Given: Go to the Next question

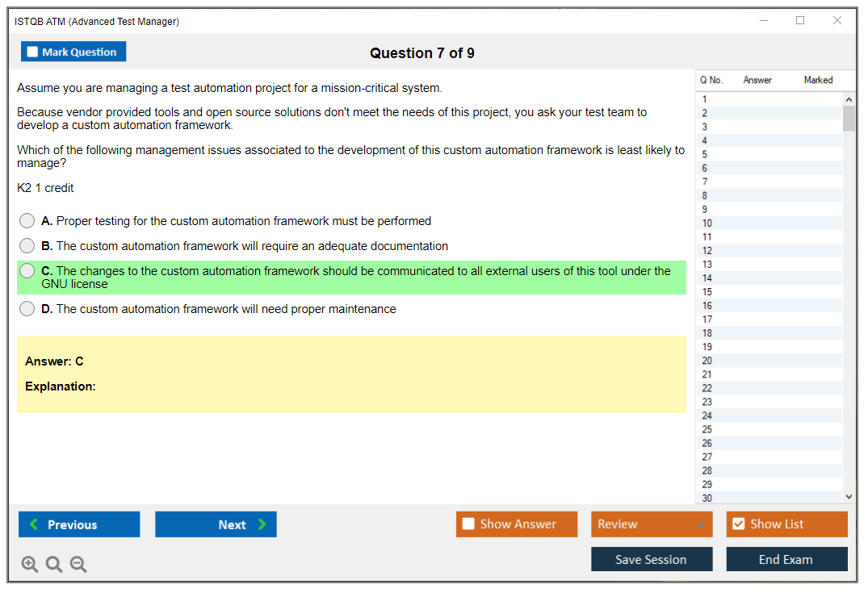Looking at the screenshot, I should 216,524.
